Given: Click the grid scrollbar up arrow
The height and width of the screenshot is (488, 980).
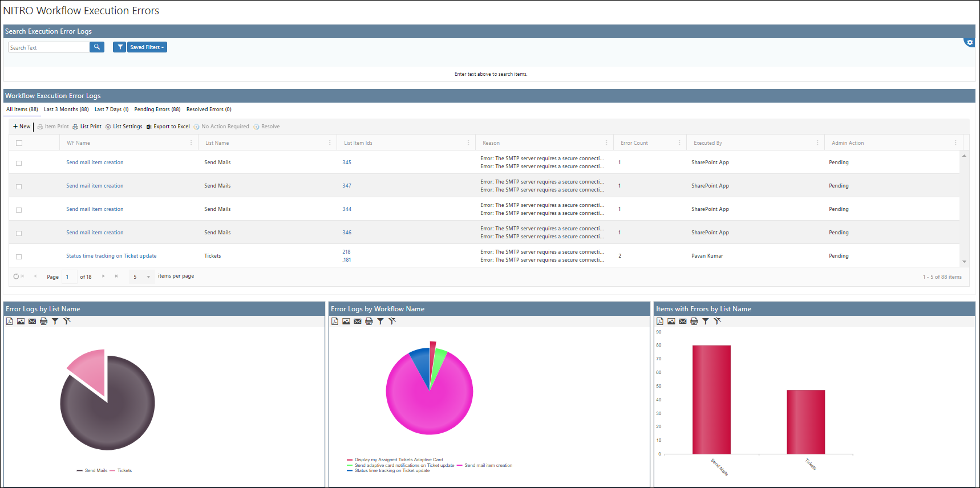Looking at the screenshot, I should [x=964, y=156].
